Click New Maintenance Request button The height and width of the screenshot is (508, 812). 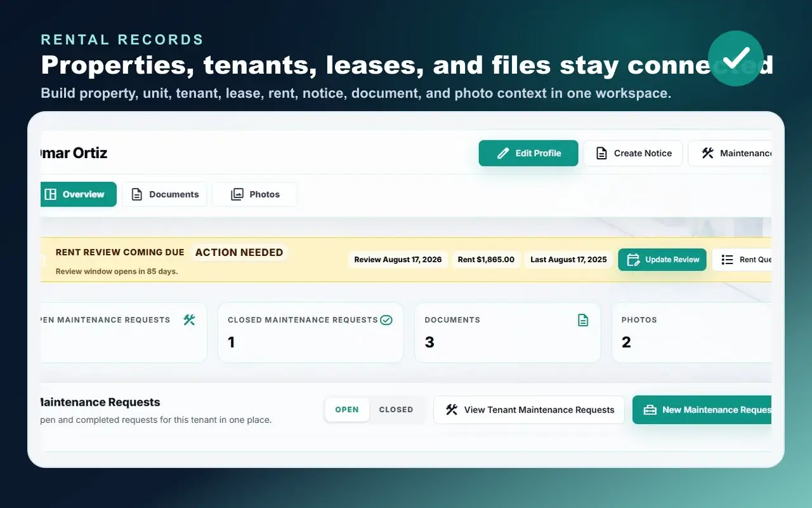tap(702, 410)
